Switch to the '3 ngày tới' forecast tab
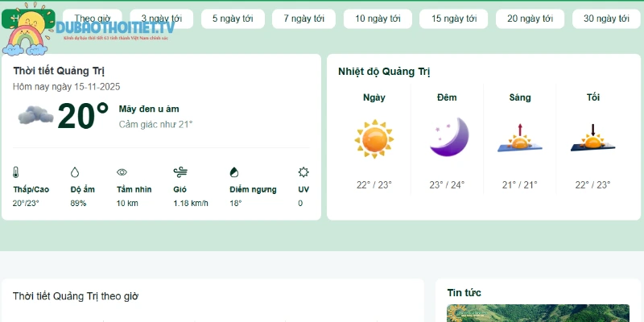 point(162,19)
